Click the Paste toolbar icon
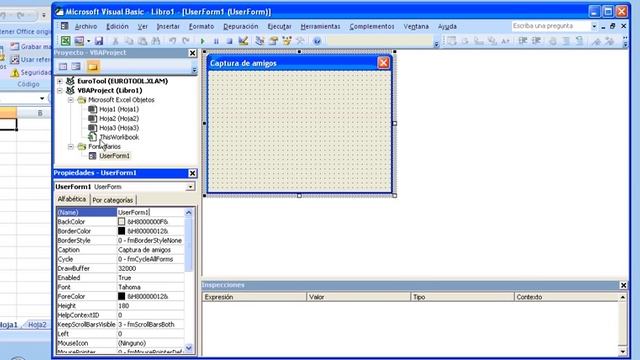This screenshot has height=360, width=640. coord(142,41)
